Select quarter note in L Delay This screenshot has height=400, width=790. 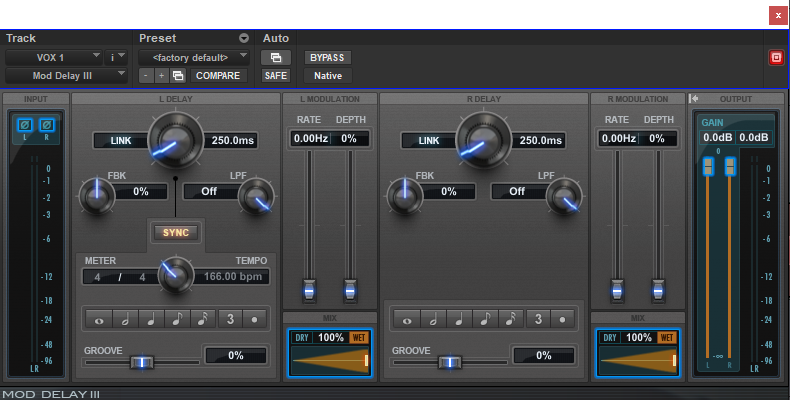(x=151, y=319)
